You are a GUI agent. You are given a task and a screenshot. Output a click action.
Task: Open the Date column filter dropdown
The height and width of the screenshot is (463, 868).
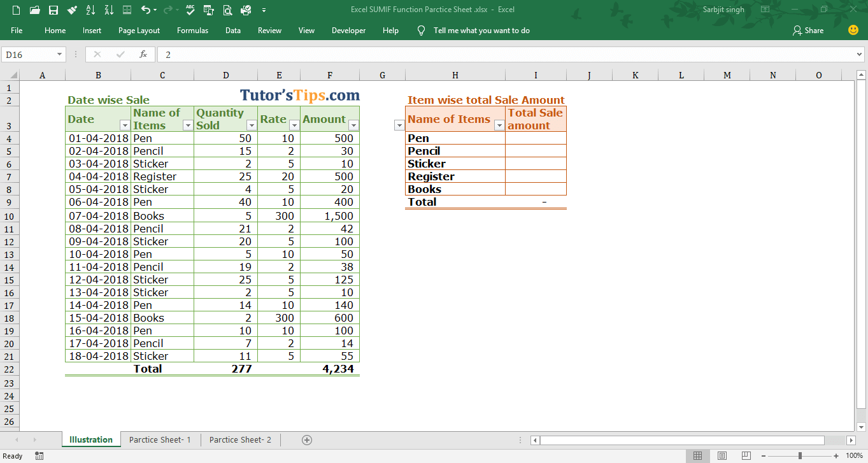[125, 125]
